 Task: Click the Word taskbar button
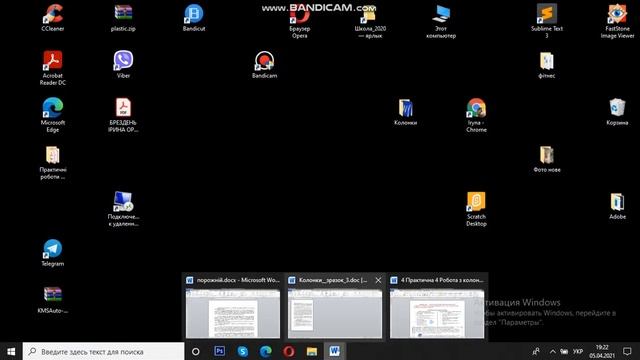(x=335, y=351)
